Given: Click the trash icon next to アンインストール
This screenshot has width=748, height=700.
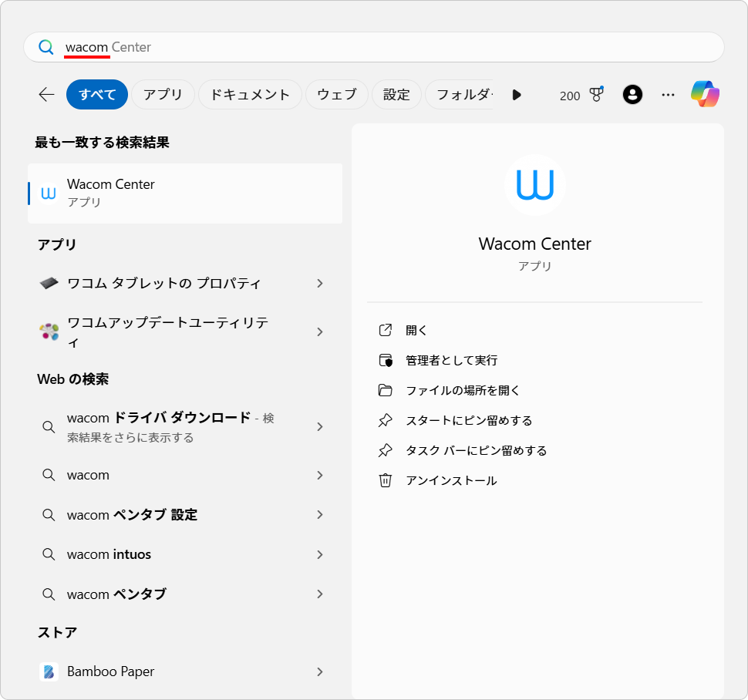Looking at the screenshot, I should [x=386, y=480].
